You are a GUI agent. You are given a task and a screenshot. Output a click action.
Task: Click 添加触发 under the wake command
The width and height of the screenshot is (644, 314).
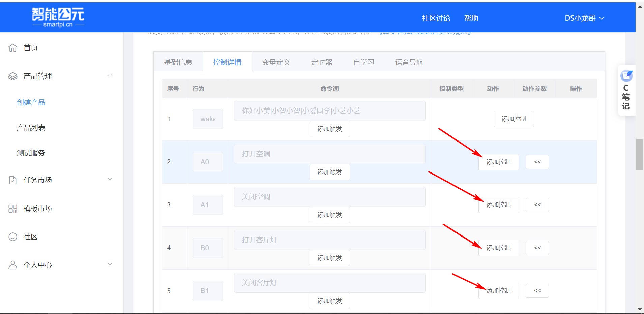click(x=329, y=129)
